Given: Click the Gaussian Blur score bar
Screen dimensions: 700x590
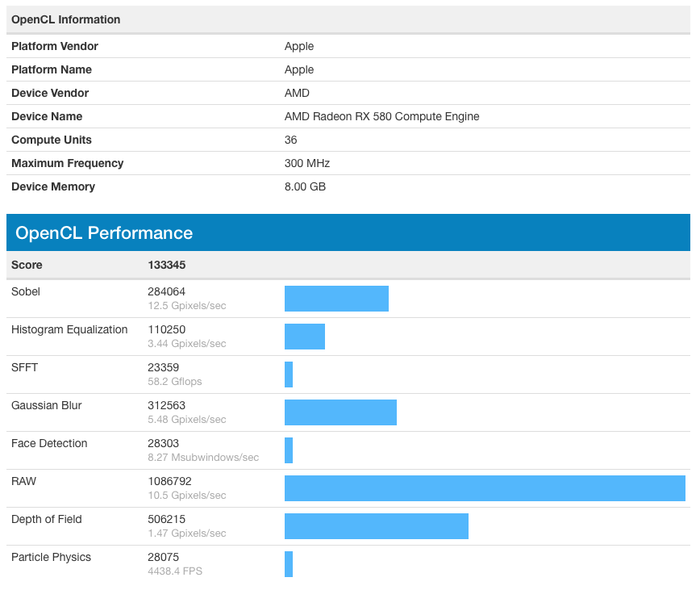Looking at the screenshot, I should click(340, 412).
